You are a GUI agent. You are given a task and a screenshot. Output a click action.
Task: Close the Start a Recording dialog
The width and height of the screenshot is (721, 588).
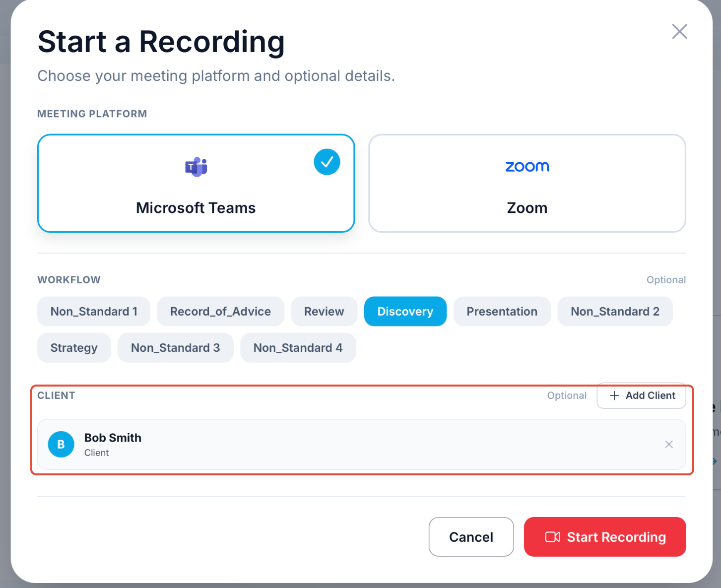pos(679,31)
